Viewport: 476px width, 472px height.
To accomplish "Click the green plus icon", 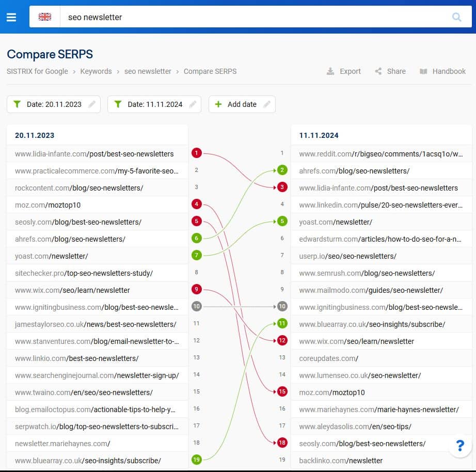I will coord(218,104).
